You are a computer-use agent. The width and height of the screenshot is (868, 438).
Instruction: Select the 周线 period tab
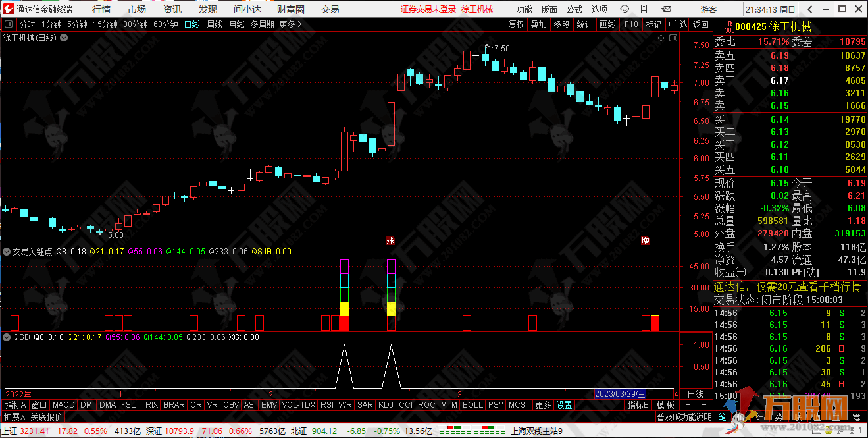coord(215,24)
